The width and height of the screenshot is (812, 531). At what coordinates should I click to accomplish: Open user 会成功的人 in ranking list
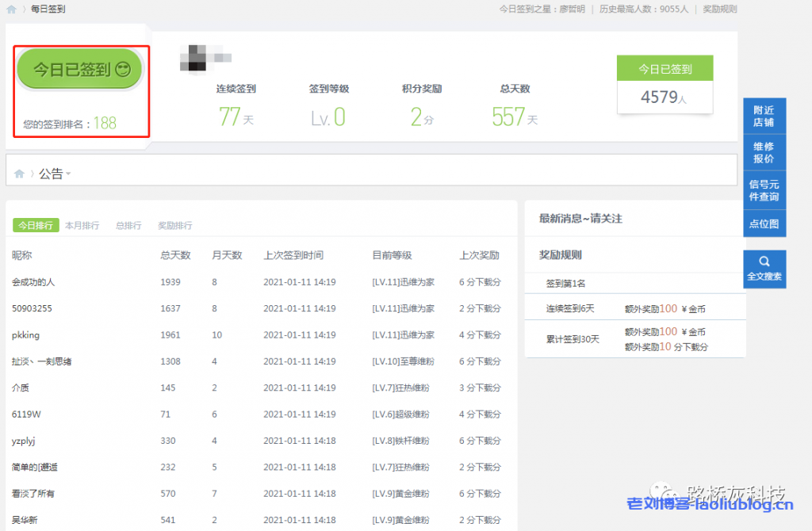pos(33,282)
